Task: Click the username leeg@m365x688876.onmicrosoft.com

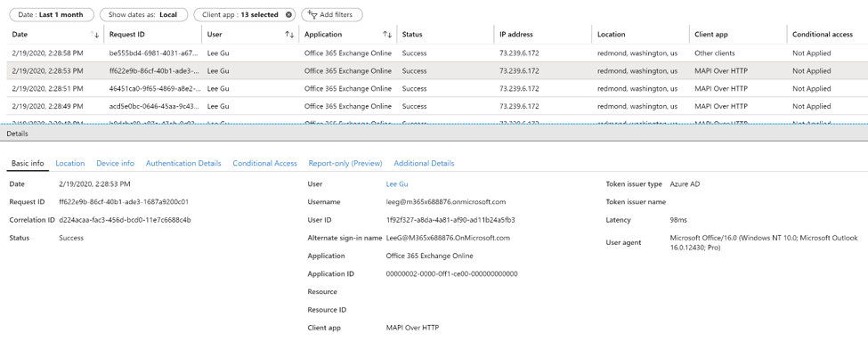Action: (446, 202)
